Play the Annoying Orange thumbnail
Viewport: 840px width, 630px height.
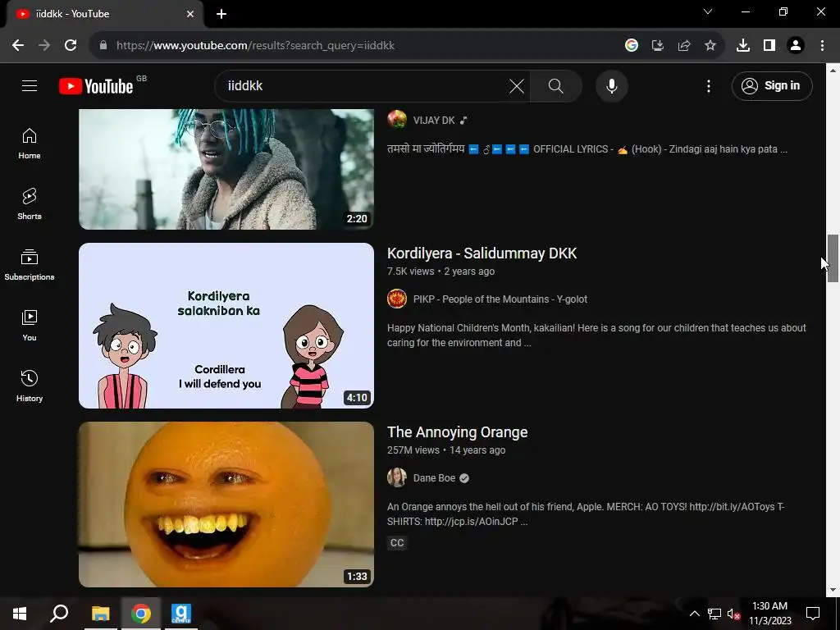click(x=226, y=504)
